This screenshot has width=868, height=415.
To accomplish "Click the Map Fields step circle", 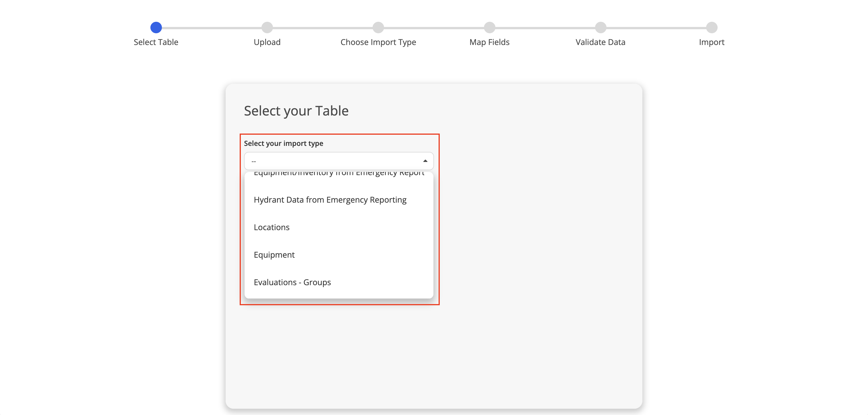I will (x=489, y=28).
